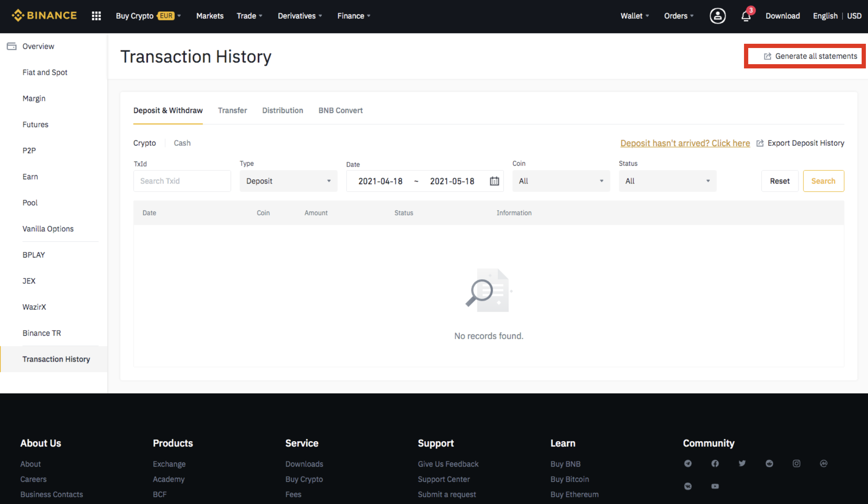Expand the Trade menu
This screenshot has height=504, width=868.
pos(250,16)
